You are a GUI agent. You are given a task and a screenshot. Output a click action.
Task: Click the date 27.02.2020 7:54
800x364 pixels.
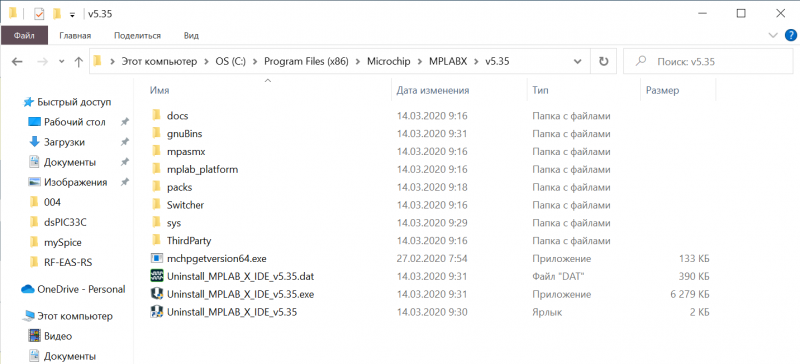(432, 258)
